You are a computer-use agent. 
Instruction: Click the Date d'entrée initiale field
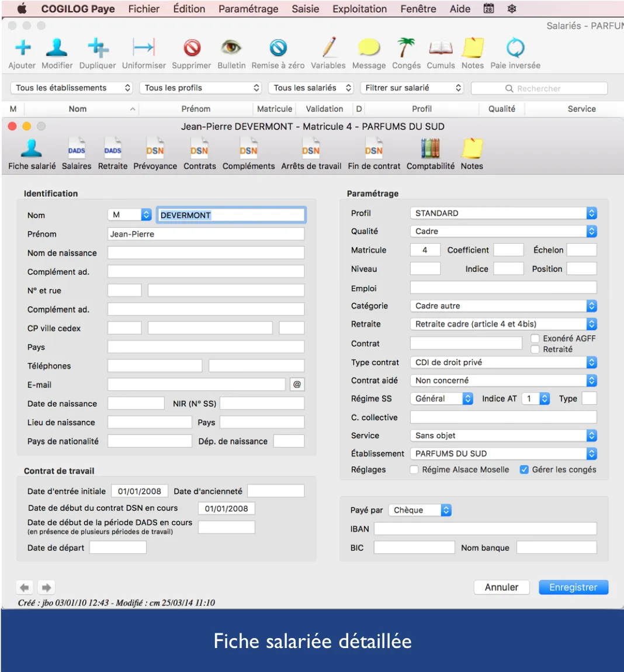tap(139, 491)
